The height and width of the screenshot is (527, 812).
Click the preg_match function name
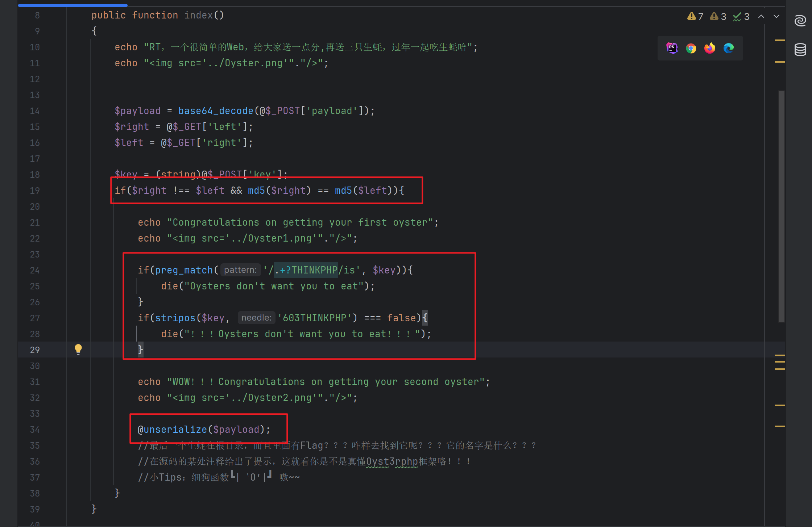184,270
